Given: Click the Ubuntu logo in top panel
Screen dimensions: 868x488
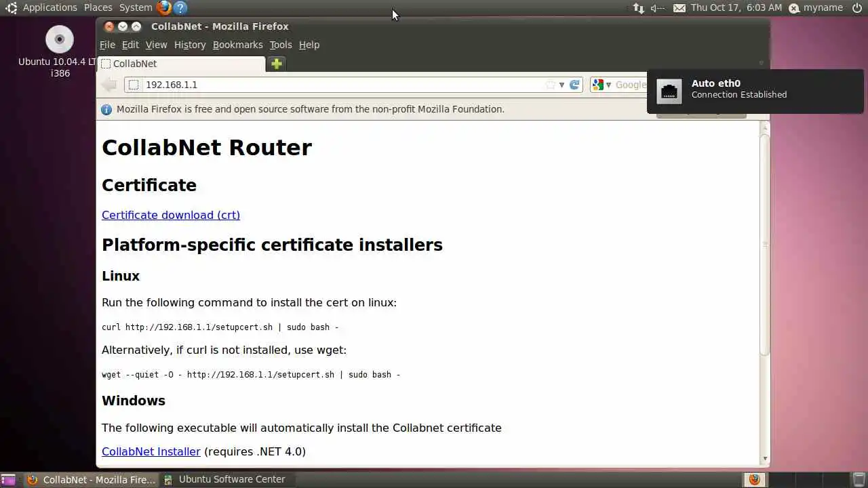Looking at the screenshot, I should (11, 8).
